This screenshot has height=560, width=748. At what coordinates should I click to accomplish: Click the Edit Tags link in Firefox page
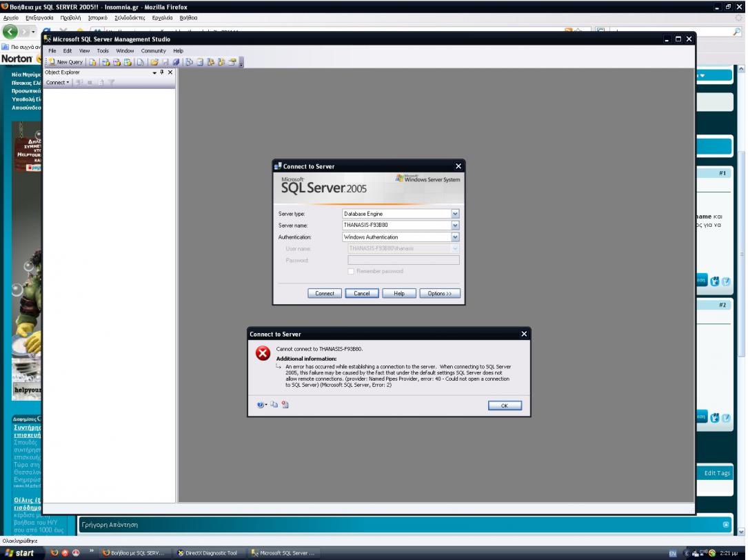717,473
